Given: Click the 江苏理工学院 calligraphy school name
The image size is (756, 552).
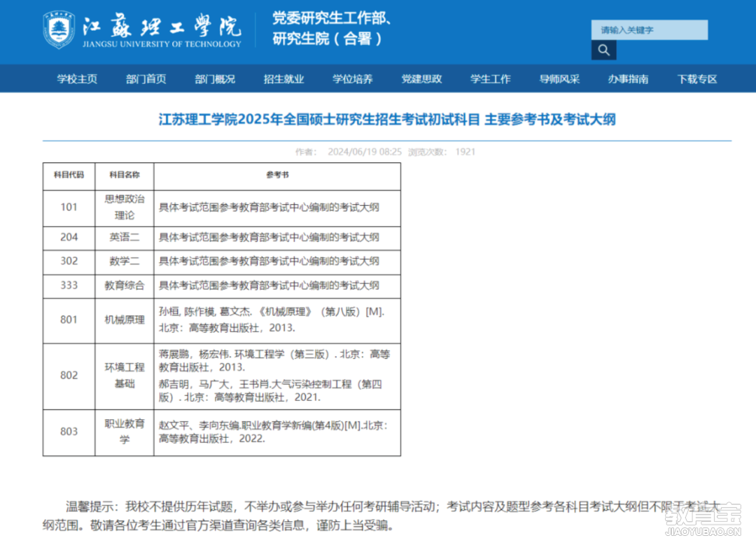Looking at the screenshot, I should pos(162,26).
